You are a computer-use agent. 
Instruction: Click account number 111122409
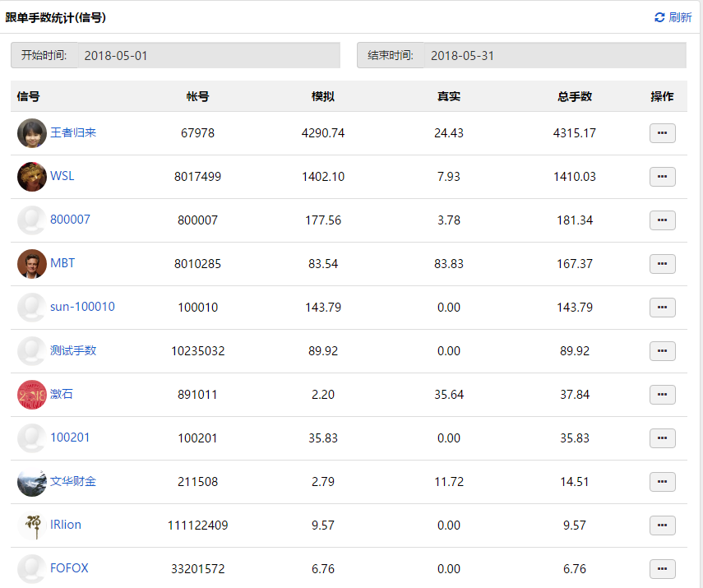tap(197, 525)
